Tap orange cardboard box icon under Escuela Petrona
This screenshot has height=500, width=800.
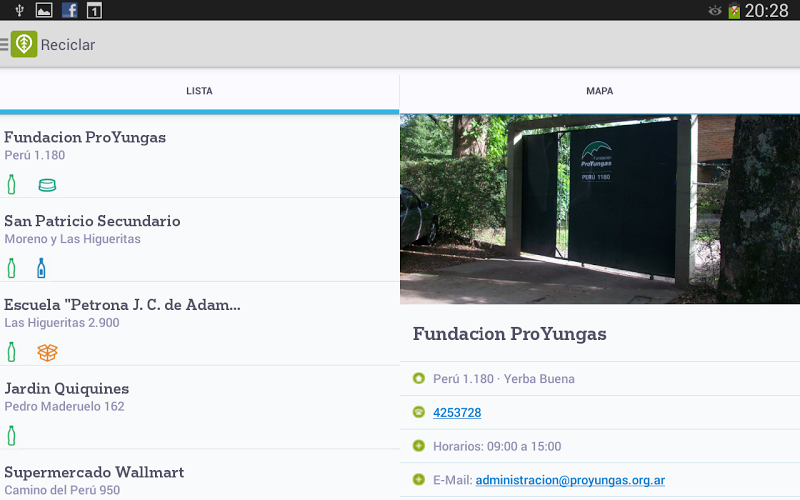47,352
